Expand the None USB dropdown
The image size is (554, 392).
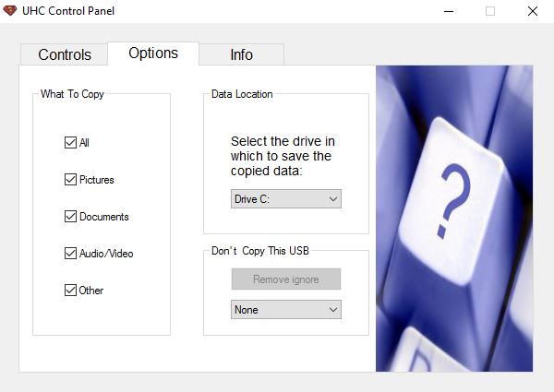286,310
